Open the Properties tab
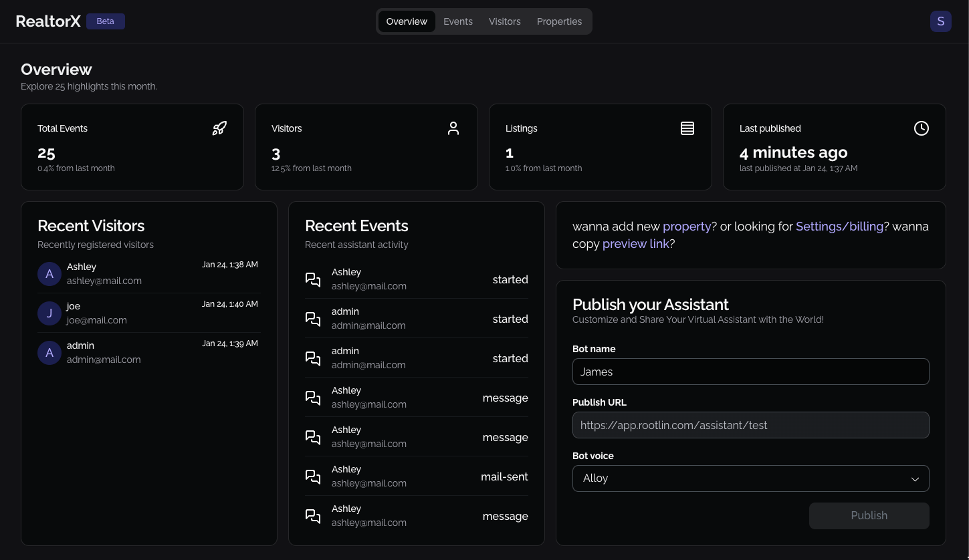Viewport: 969px width, 560px height. (559, 21)
